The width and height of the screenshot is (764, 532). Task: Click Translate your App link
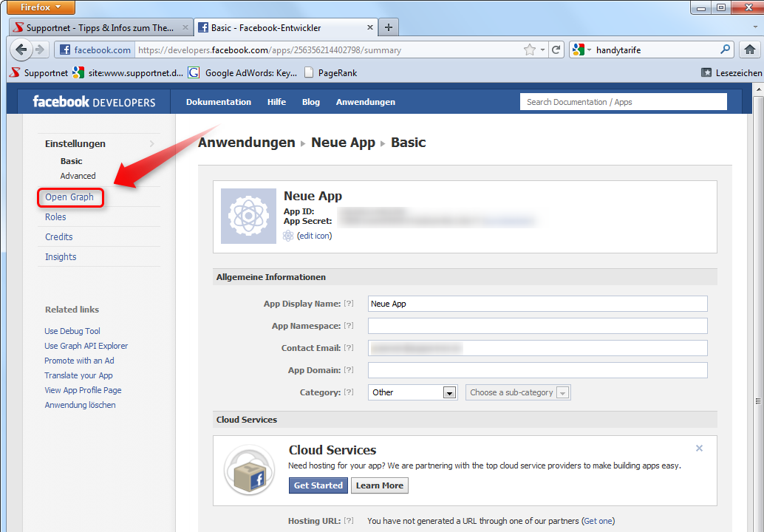click(78, 375)
